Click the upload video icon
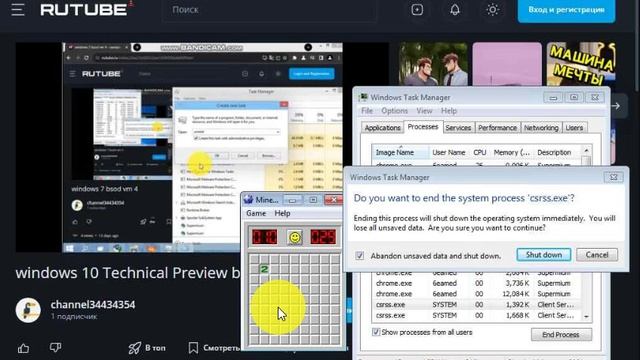 coord(417,9)
